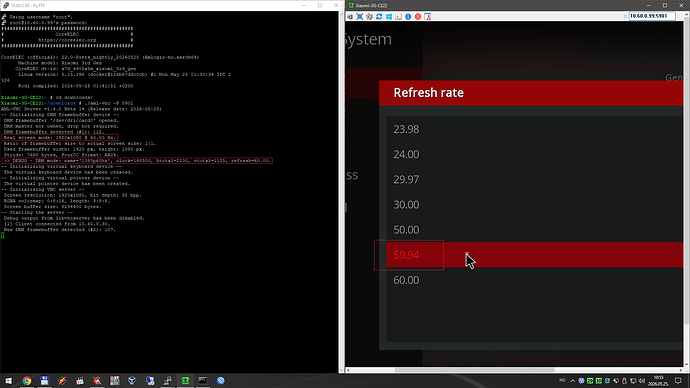The height and width of the screenshot is (388, 690).
Task: Click the 'Real screen mode' line in PuTTY
Action: pyautogui.click(x=60, y=138)
